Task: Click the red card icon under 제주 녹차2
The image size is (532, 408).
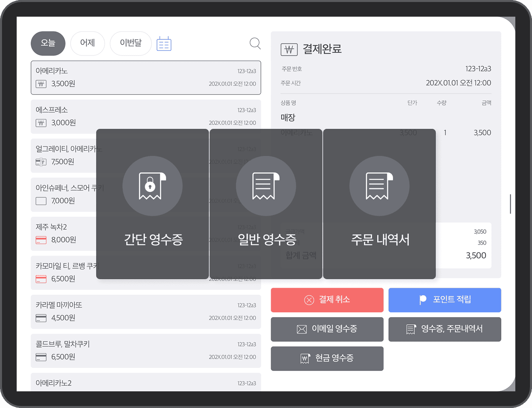Action: coord(41,240)
